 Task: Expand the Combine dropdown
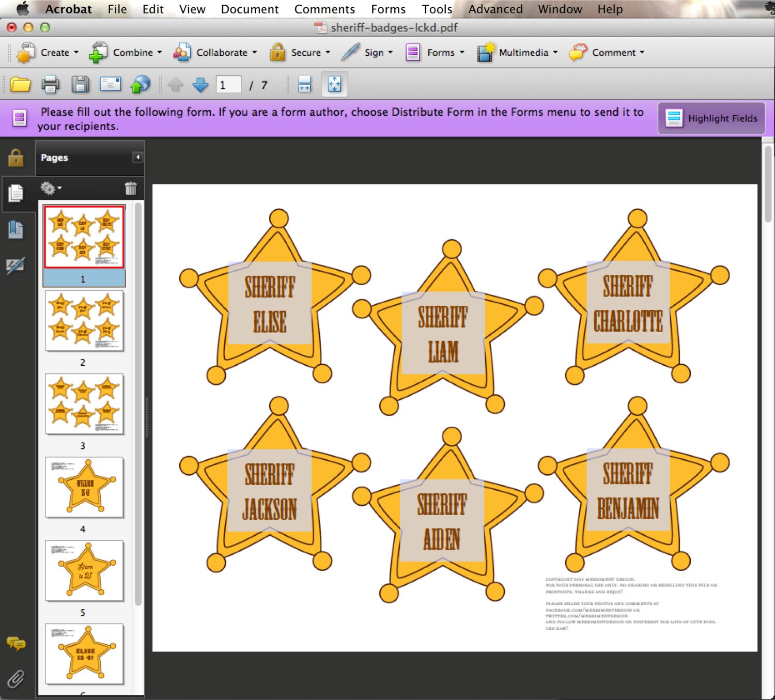click(159, 52)
